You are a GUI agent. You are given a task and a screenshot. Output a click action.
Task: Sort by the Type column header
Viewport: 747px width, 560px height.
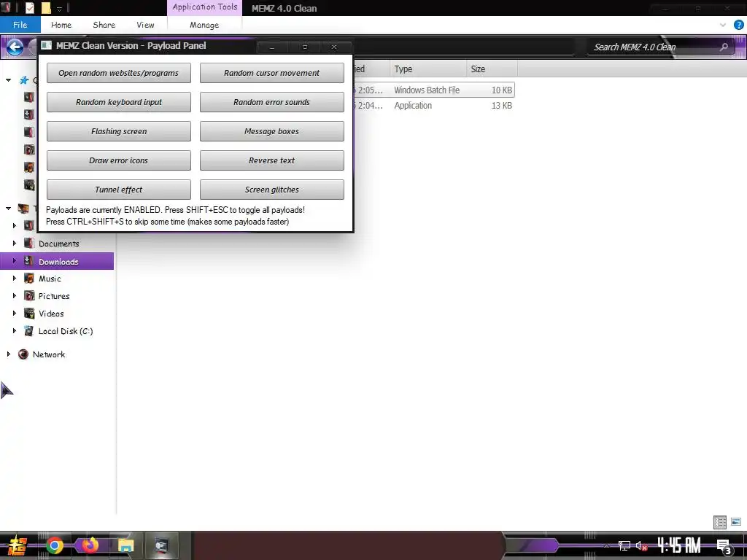click(427, 69)
